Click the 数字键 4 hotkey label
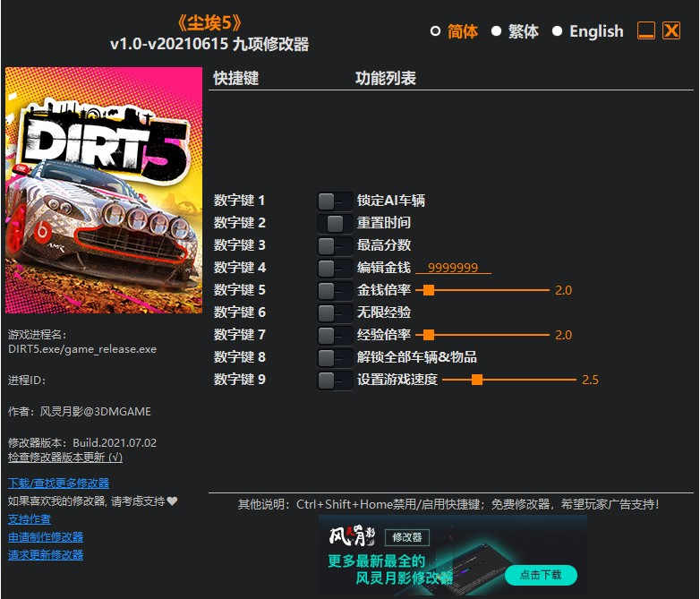The image size is (700, 599). [x=239, y=268]
